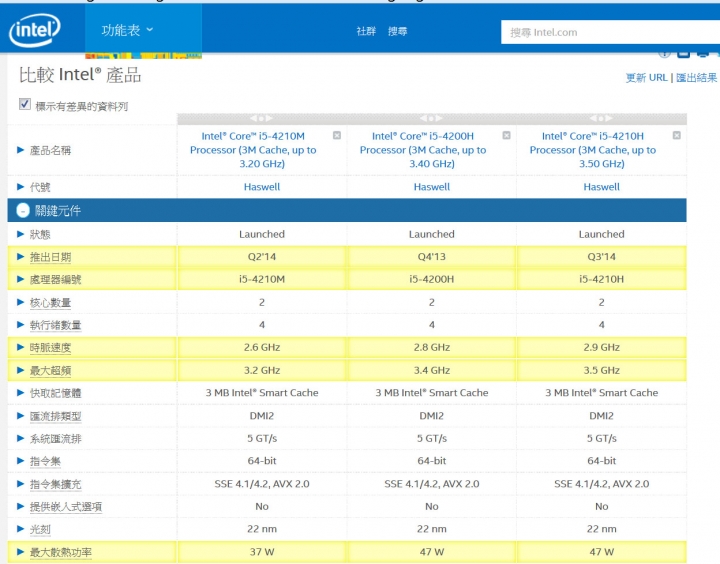Expand the 指令集 row arrow
The image size is (720, 564).
tap(20, 460)
